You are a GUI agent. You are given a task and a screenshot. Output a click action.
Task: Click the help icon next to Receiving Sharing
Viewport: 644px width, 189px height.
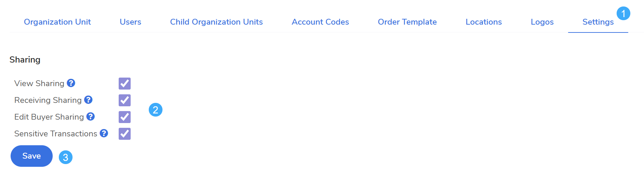point(88,100)
